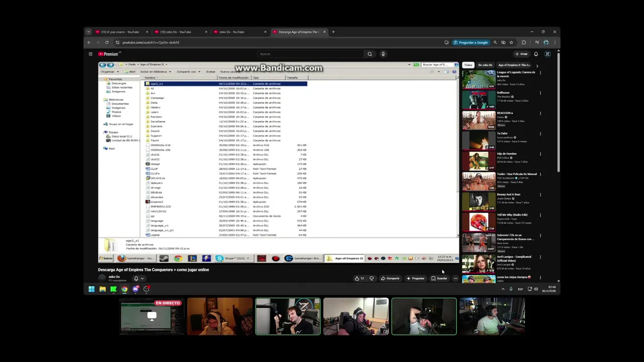Click the main video player
The width and height of the screenshot is (644, 362).
(278, 162)
